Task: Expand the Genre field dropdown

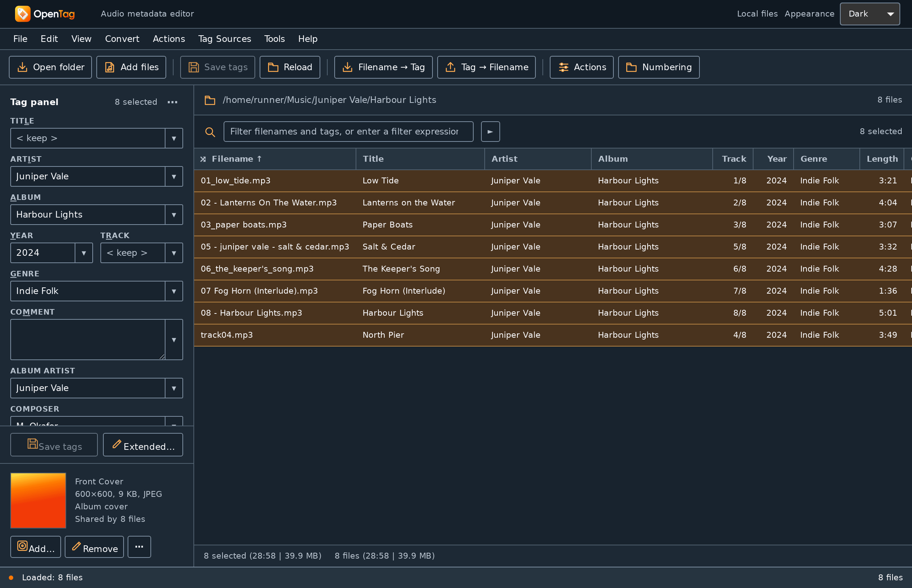Action: click(x=174, y=291)
